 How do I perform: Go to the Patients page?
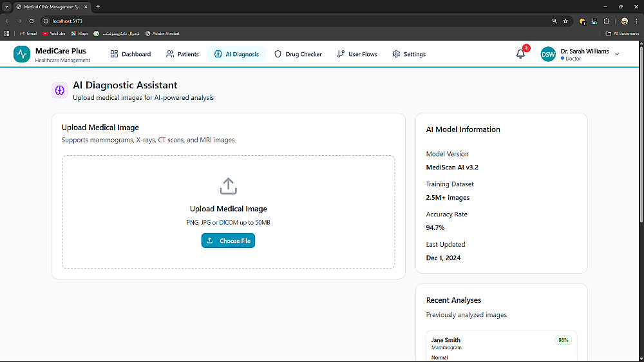182,54
